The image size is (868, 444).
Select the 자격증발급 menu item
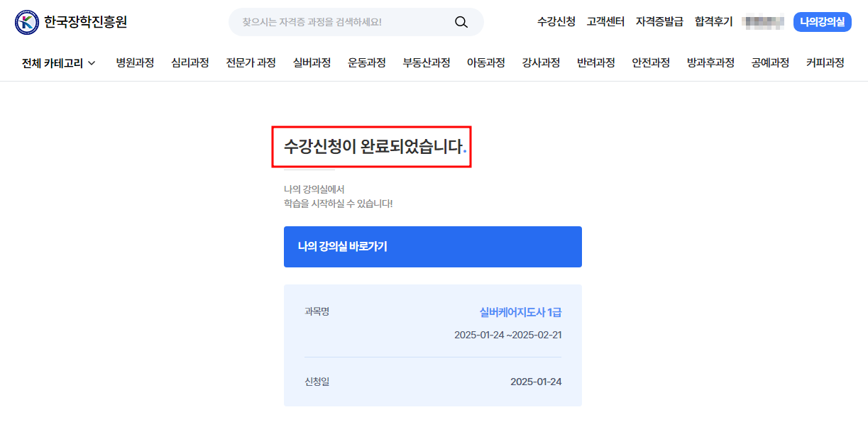(x=659, y=21)
